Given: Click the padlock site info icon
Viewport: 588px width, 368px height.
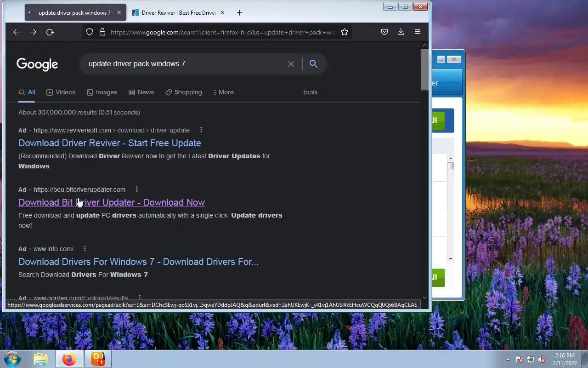Looking at the screenshot, I should [102, 32].
